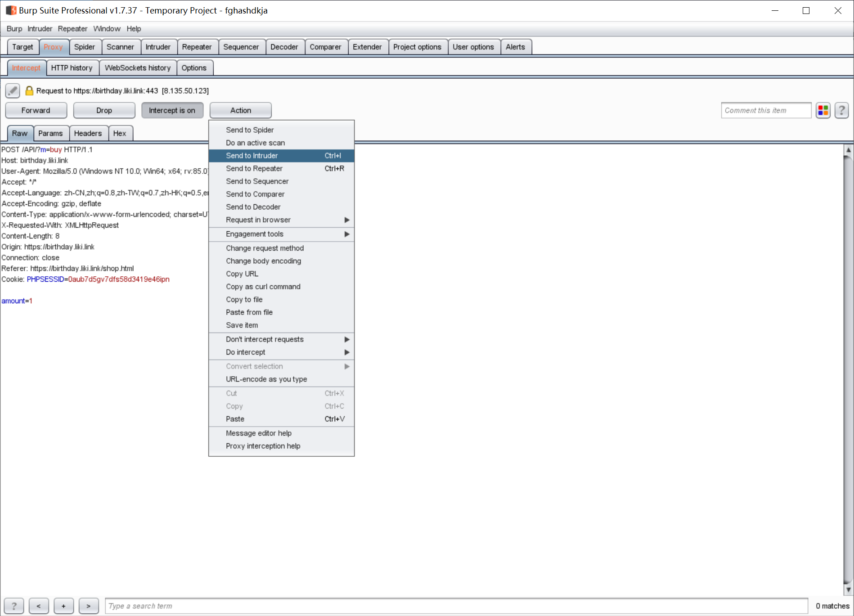Open Proxy interception help
Viewport: 854px width, 616px height.
[x=282, y=446]
